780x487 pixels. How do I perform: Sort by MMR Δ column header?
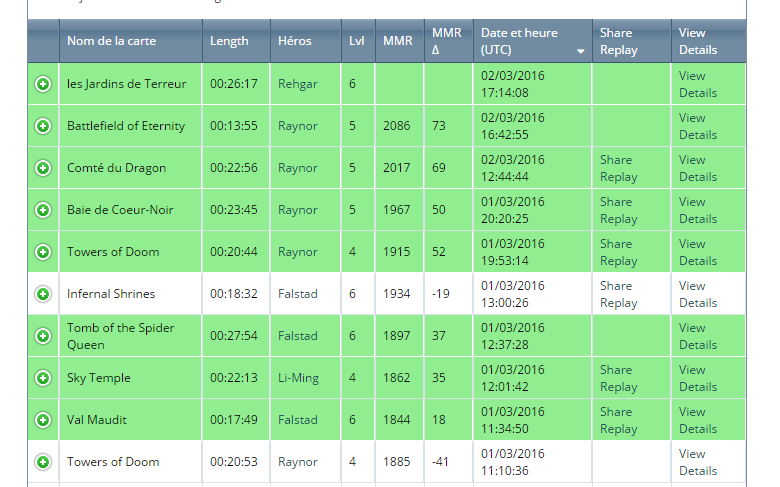point(449,41)
